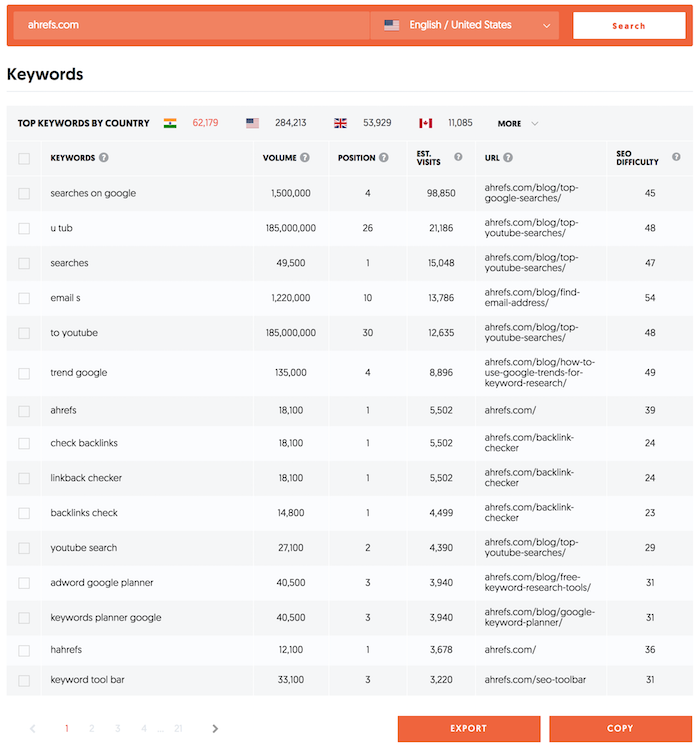Go to page 3 in pagination
The width and height of the screenshot is (700, 750).
coord(118,728)
